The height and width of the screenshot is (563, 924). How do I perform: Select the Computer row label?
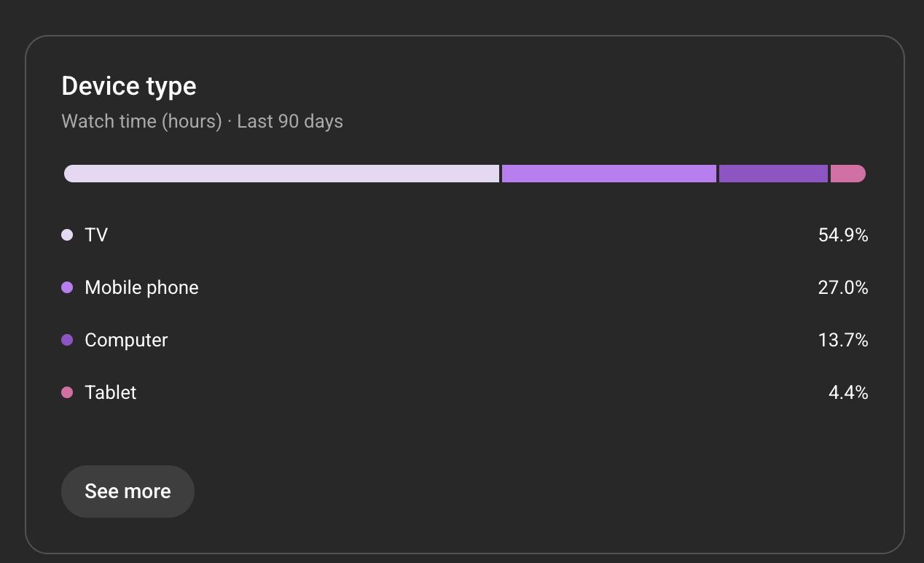point(126,340)
